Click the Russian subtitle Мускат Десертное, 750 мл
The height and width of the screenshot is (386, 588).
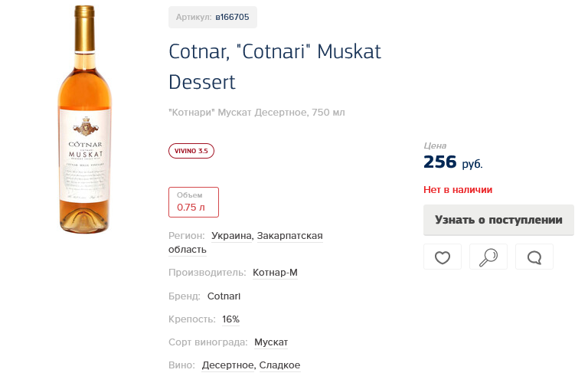pos(256,113)
